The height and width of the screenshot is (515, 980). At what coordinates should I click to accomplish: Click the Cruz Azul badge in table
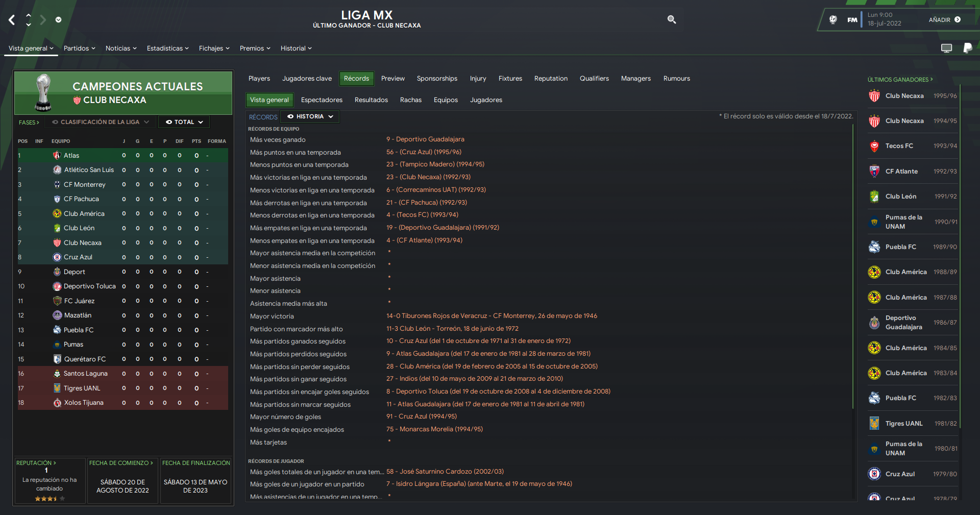point(57,257)
